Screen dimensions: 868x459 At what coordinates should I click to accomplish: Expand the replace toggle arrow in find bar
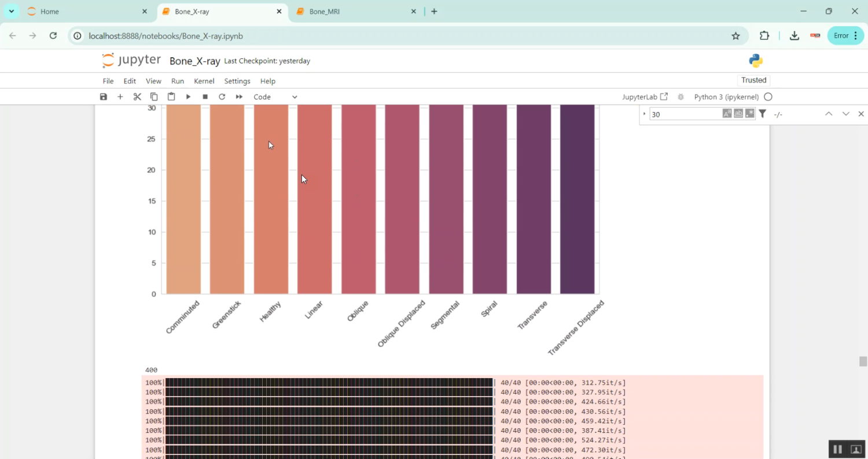645,114
